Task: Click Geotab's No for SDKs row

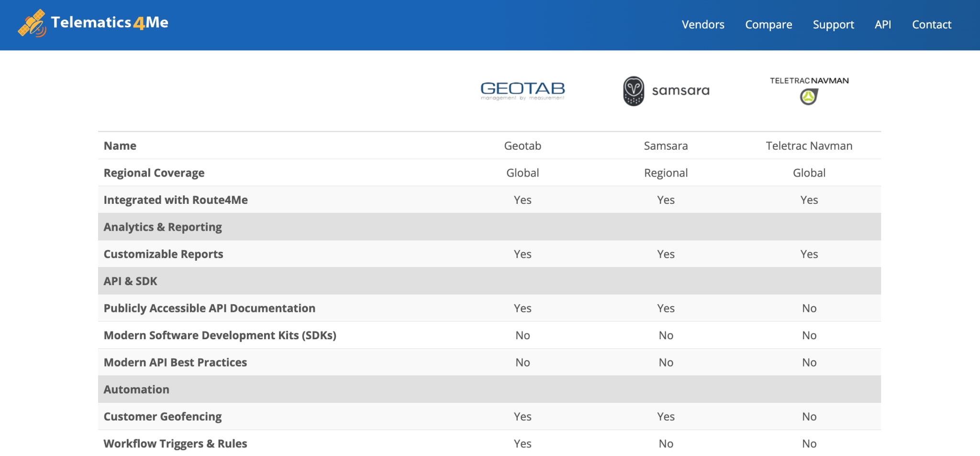Action: point(523,335)
